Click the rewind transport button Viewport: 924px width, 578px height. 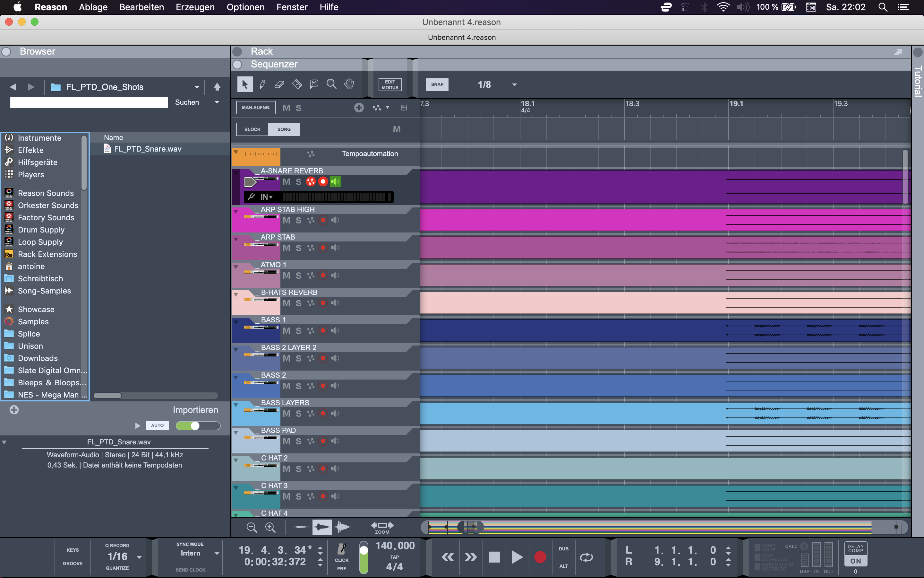[x=448, y=557]
